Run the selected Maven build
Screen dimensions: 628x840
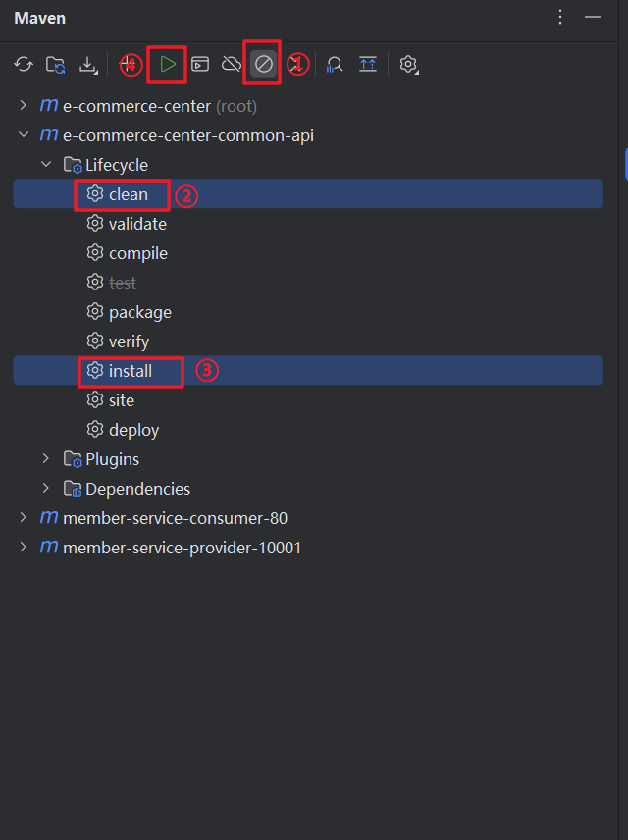[x=168, y=65]
